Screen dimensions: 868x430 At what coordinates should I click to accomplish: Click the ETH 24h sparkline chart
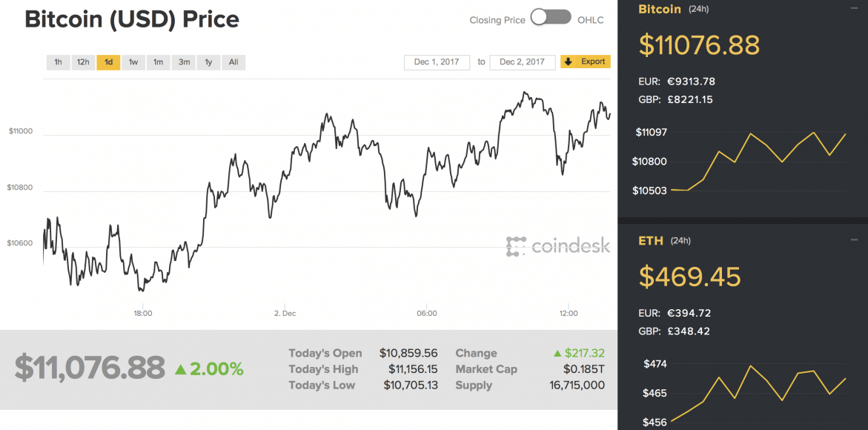click(x=763, y=389)
